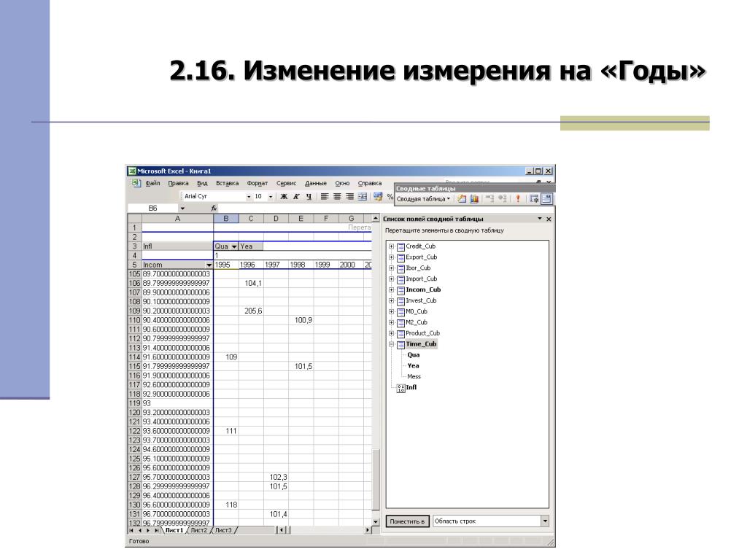Click the Infl data field icon
The image size is (747, 560).
click(x=400, y=388)
